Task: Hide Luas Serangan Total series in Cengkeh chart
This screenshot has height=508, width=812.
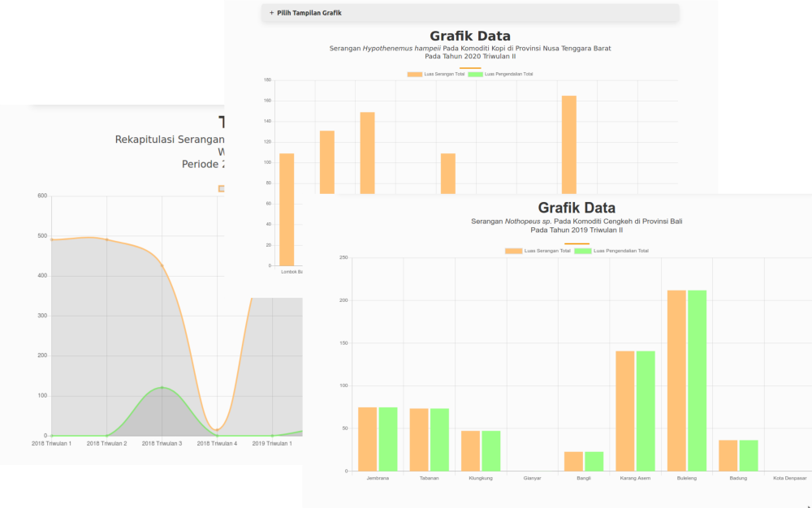Action: (x=538, y=251)
